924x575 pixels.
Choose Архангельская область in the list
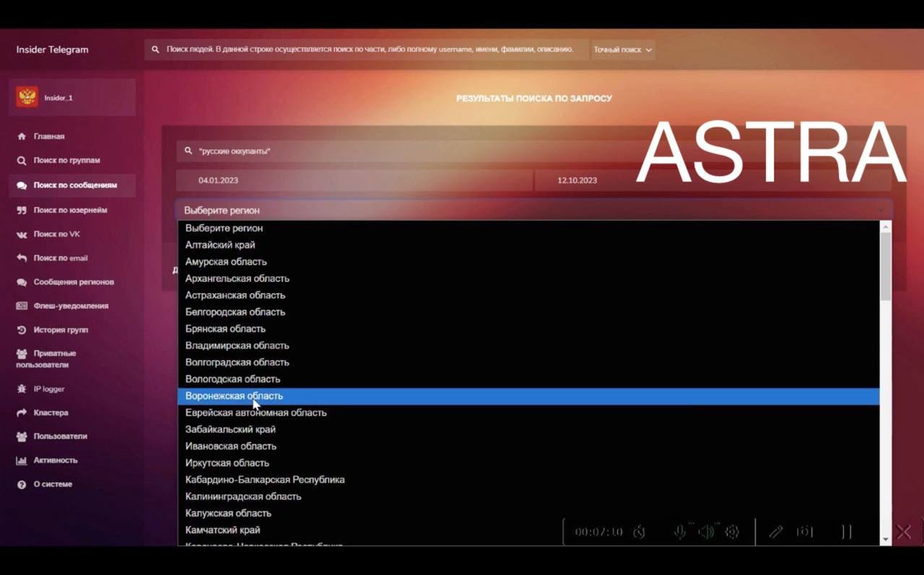pyautogui.click(x=528, y=278)
